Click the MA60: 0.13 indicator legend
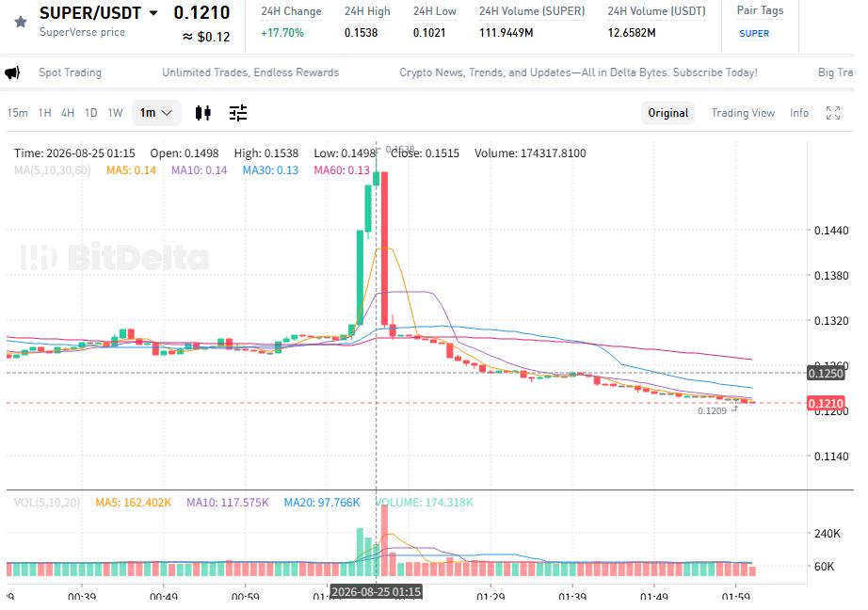 point(342,170)
